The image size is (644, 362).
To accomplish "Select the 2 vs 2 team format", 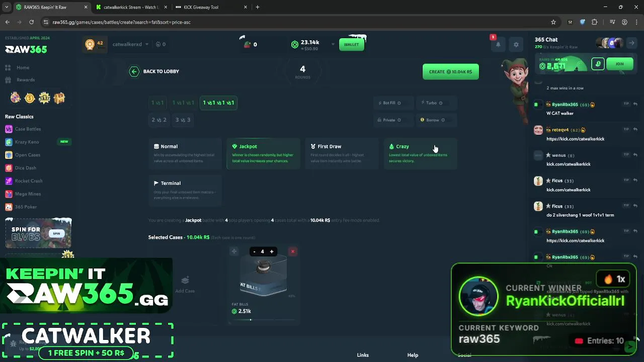I will pyautogui.click(x=159, y=120).
